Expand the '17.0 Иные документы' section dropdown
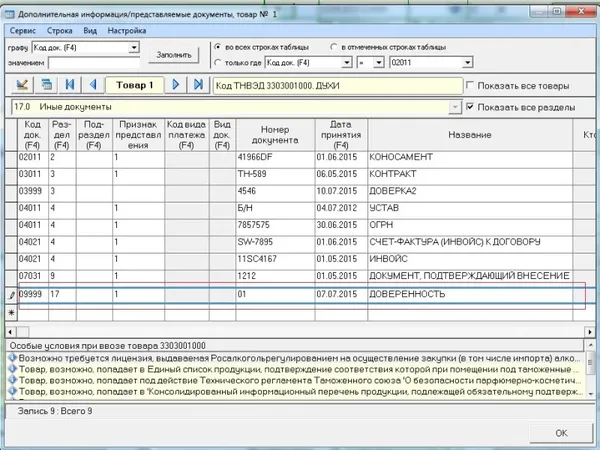The height and width of the screenshot is (450, 600). pos(455,107)
